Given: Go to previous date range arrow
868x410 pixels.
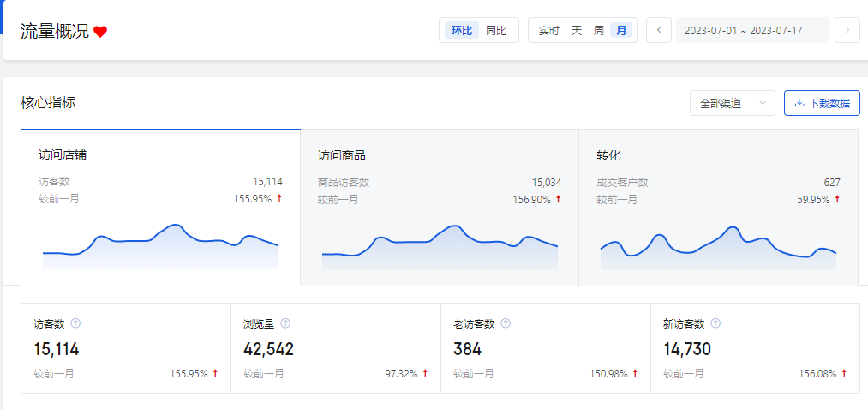Looking at the screenshot, I should coord(658,30).
